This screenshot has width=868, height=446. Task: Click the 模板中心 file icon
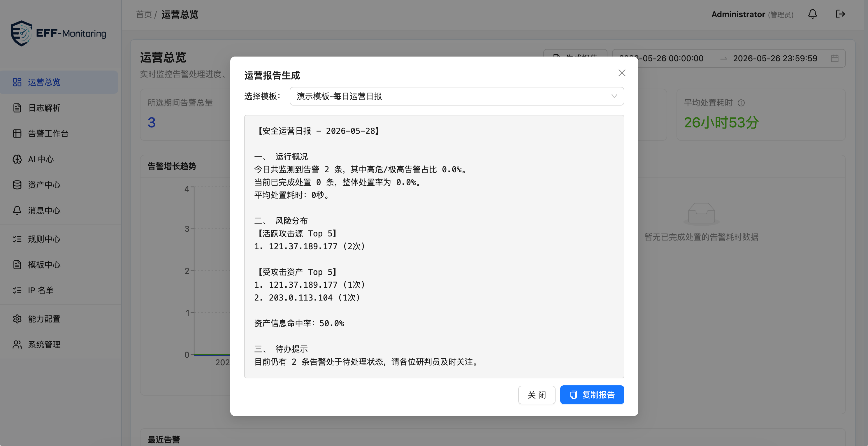[x=17, y=265]
